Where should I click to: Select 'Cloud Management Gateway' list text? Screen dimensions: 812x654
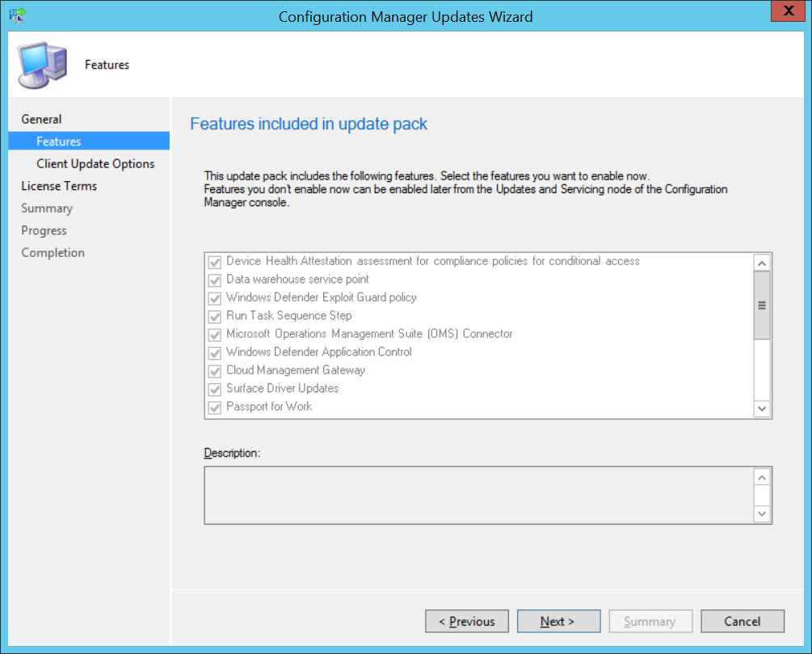pyautogui.click(x=296, y=370)
